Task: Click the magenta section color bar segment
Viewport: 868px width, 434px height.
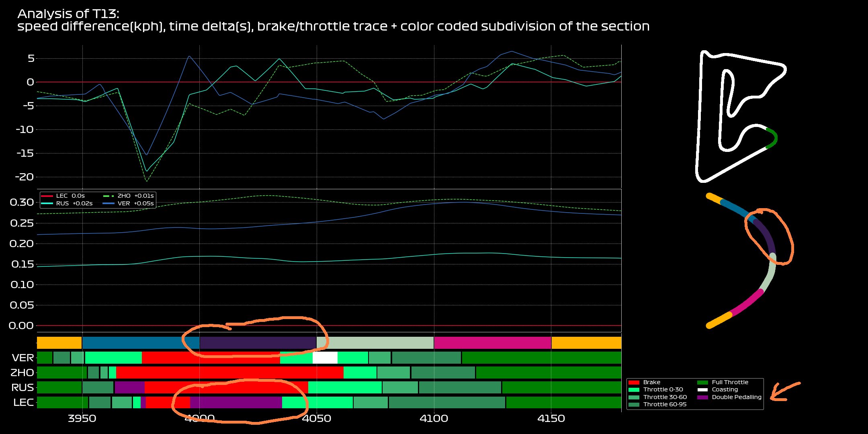Action: [x=493, y=343]
